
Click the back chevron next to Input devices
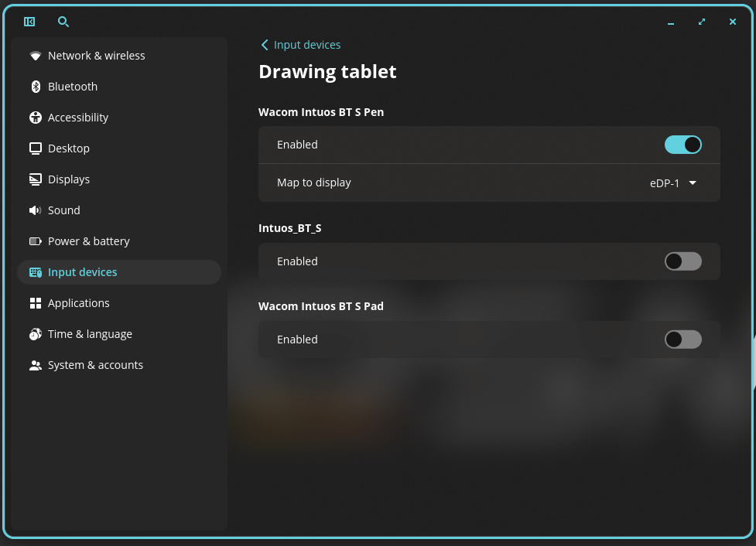264,45
